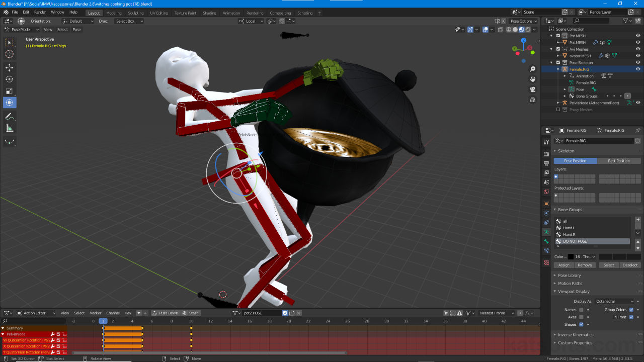The image size is (644, 362).
Task: Disable Group Colors checkbox
Action: point(631,310)
